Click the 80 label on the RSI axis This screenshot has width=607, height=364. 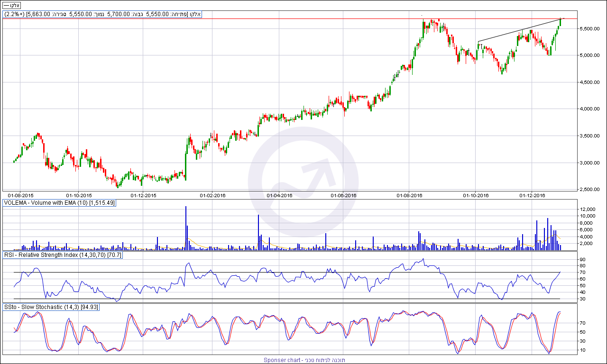coord(582,266)
